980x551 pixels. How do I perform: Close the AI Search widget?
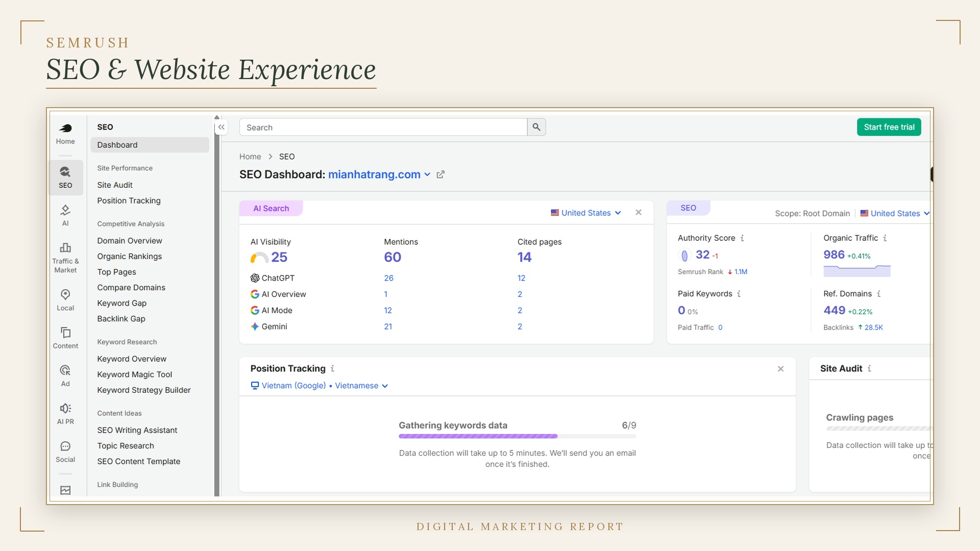pos(639,212)
